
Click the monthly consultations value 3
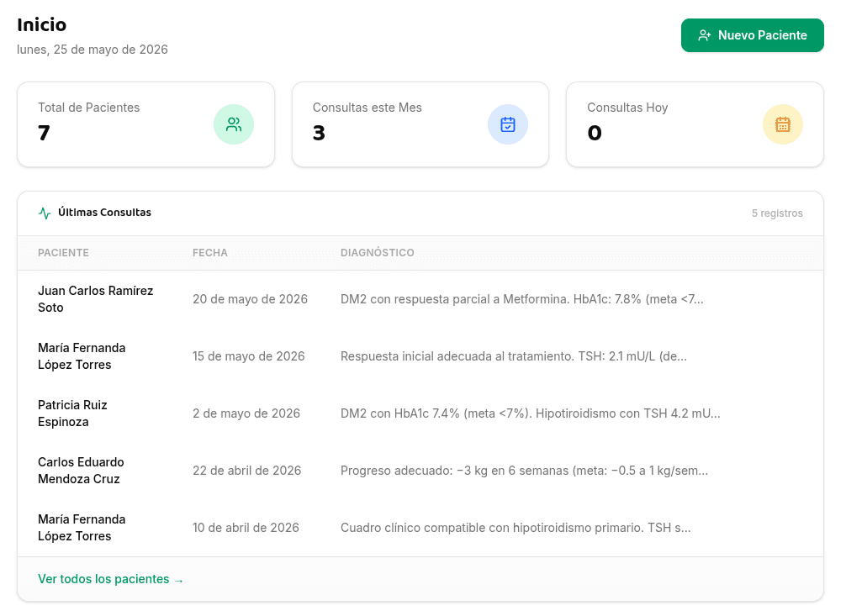point(319,133)
